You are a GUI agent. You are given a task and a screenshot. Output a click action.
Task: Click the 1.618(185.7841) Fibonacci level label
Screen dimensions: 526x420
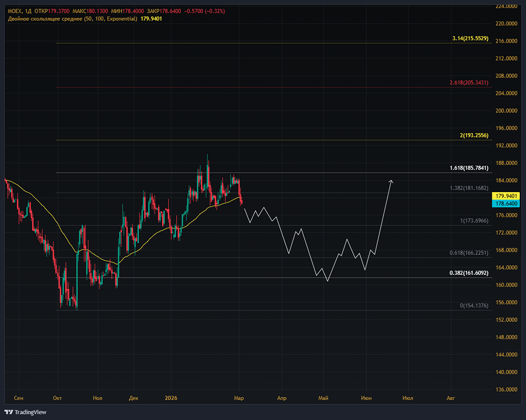pyautogui.click(x=469, y=168)
